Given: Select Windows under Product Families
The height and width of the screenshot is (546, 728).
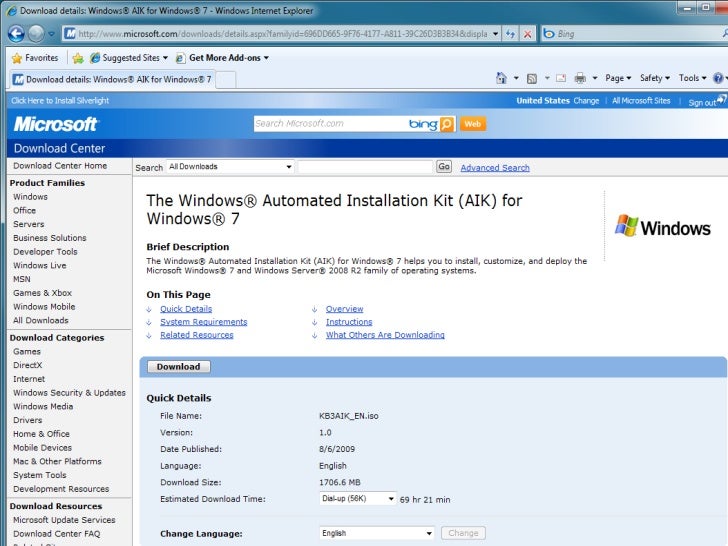Looking at the screenshot, I should pyautogui.click(x=30, y=197).
